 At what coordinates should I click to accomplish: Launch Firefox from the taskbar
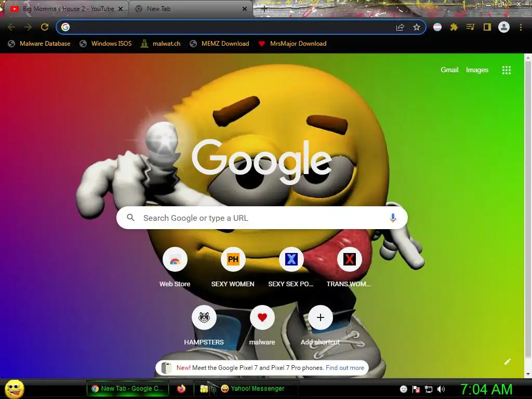(181, 389)
